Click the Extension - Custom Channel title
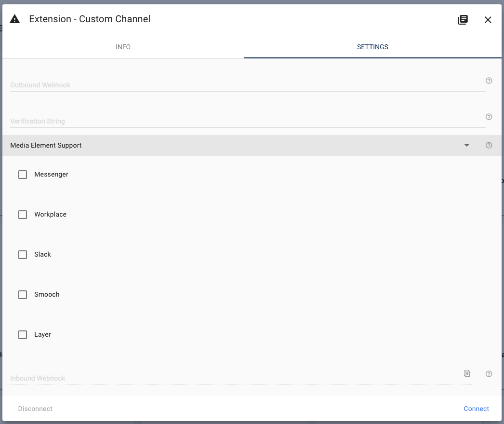 tap(90, 19)
